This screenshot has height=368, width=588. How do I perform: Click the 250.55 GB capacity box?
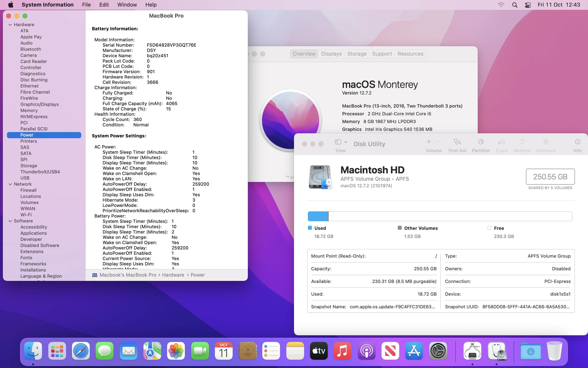(x=550, y=177)
